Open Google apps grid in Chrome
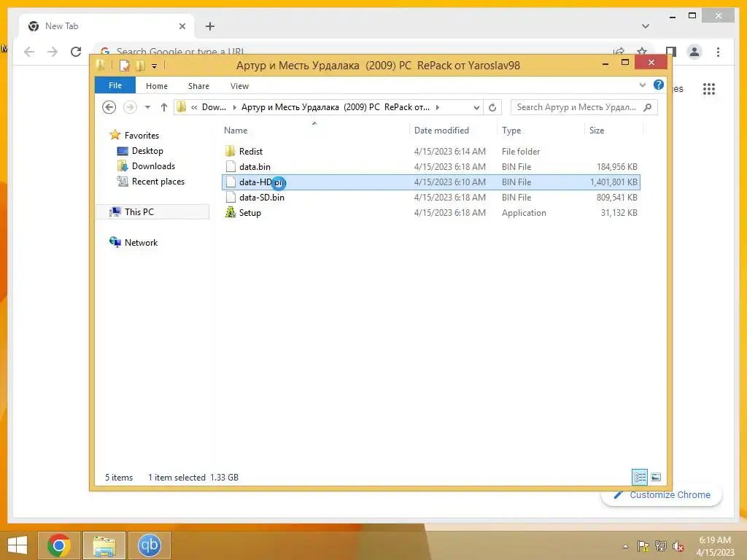747x560 pixels. click(x=709, y=88)
